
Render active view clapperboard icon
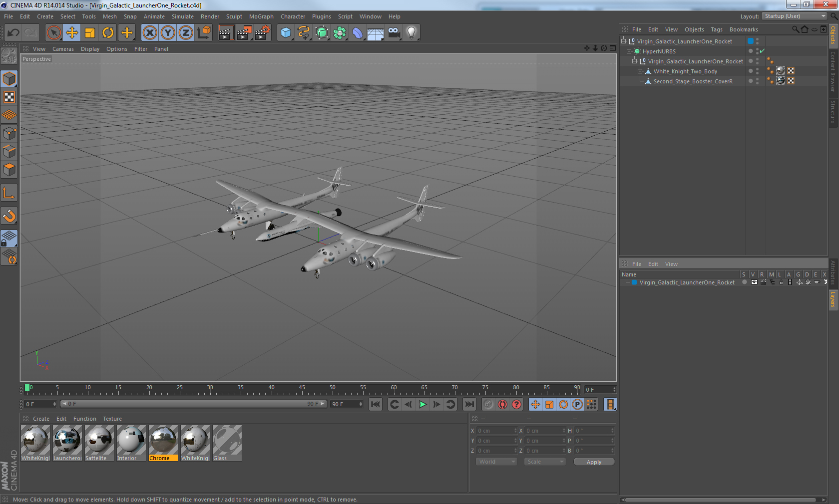pyautogui.click(x=226, y=33)
